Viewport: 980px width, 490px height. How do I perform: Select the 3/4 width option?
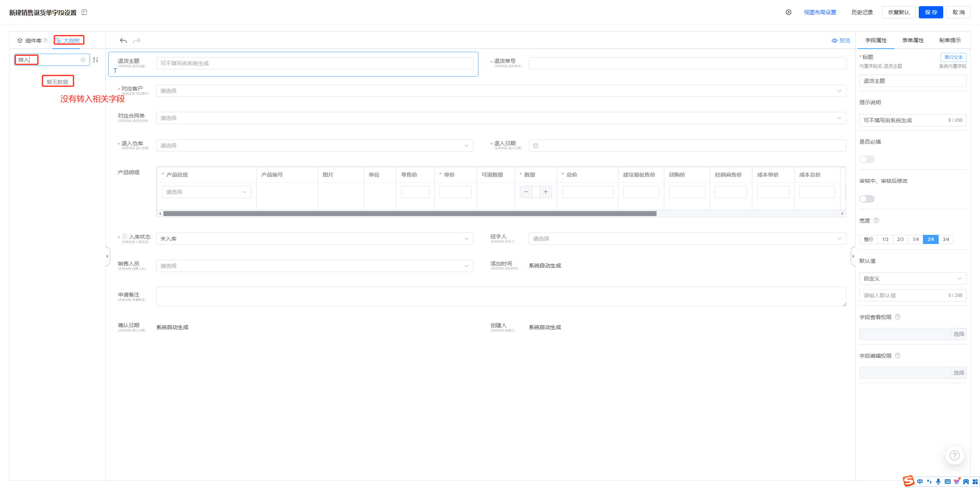point(946,239)
